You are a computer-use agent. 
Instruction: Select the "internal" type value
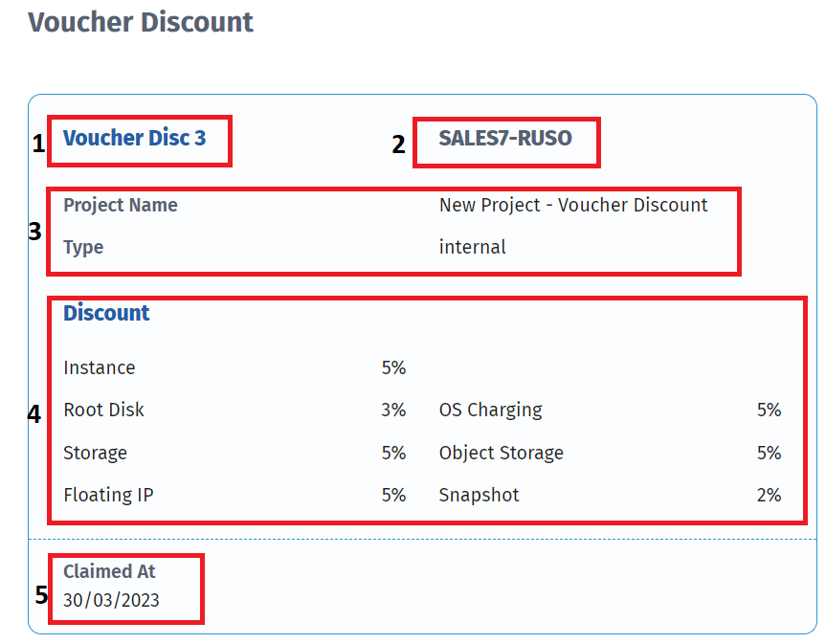(472, 247)
